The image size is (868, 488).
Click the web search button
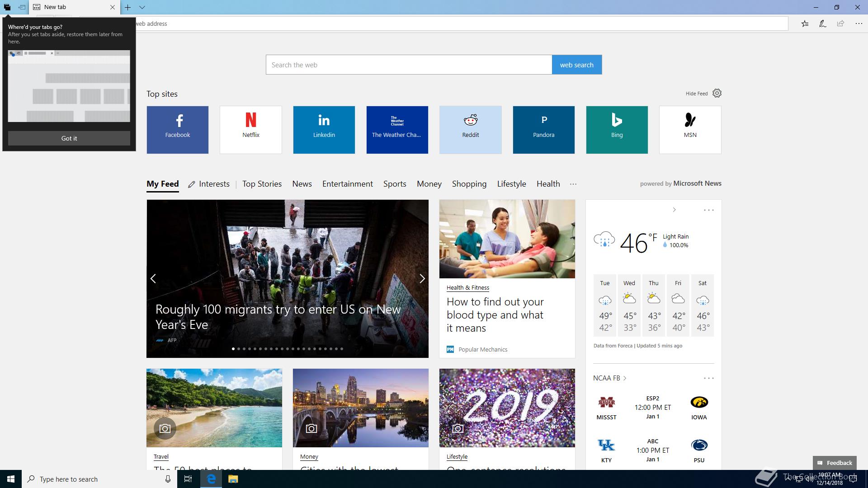click(577, 65)
